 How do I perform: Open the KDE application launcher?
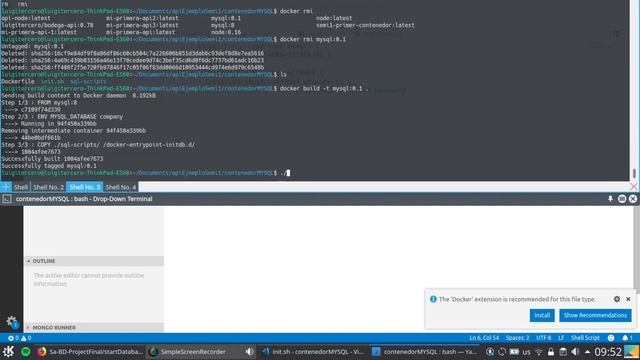point(8,351)
